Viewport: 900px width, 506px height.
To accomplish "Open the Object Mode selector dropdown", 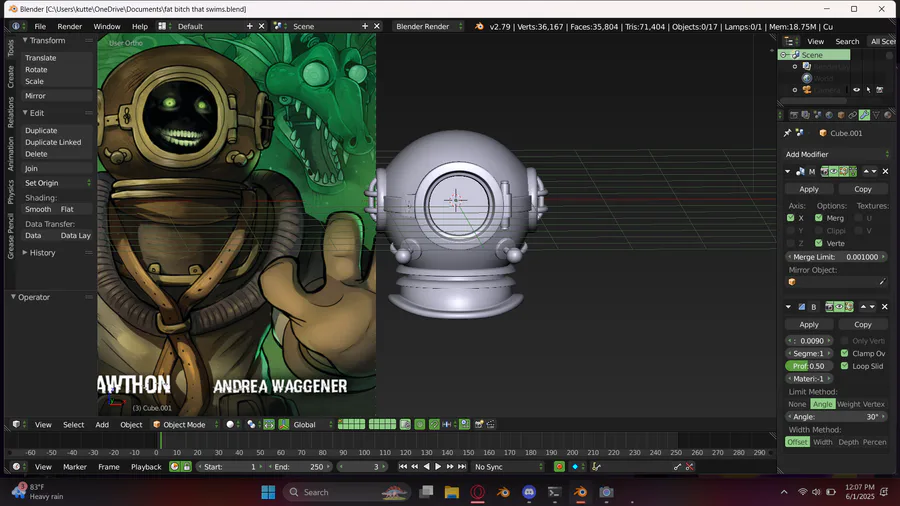I will pos(185,425).
